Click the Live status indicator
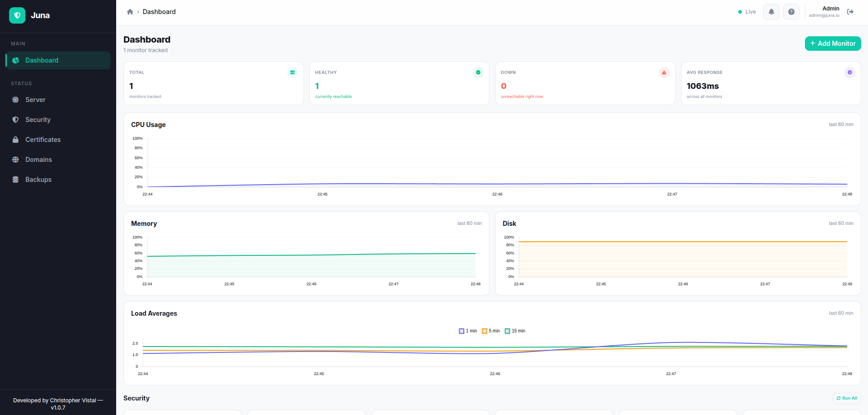This screenshot has height=415, width=868. tap(747, 12)
